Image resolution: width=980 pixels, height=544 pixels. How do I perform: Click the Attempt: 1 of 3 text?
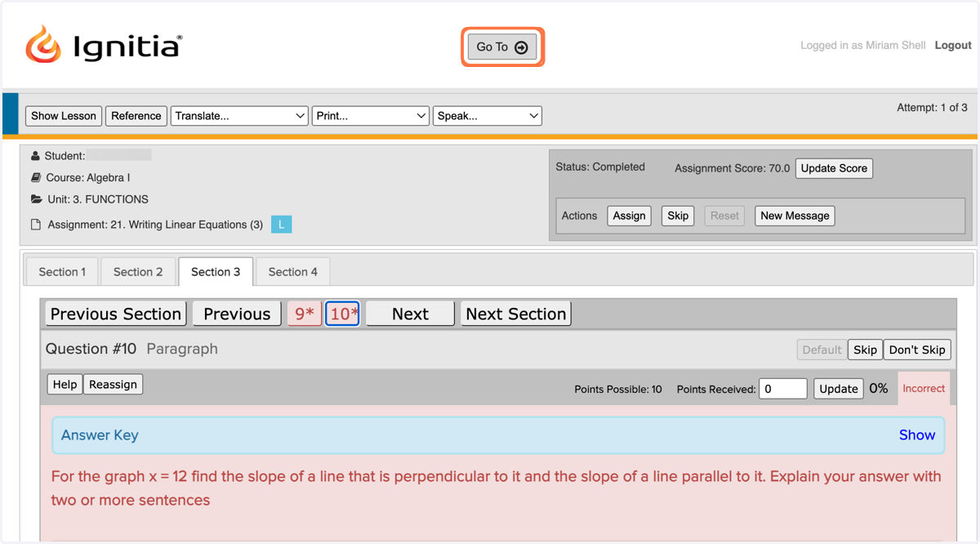[932, 108]
